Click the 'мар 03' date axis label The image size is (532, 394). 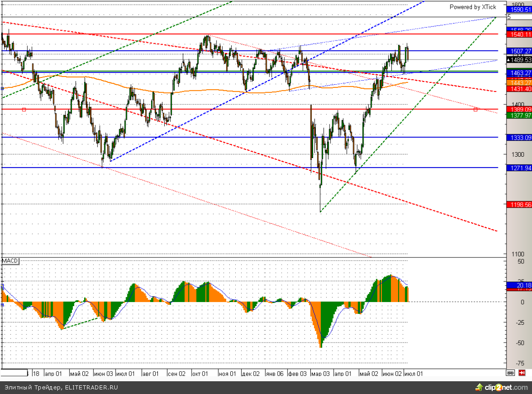coord(320,374)
